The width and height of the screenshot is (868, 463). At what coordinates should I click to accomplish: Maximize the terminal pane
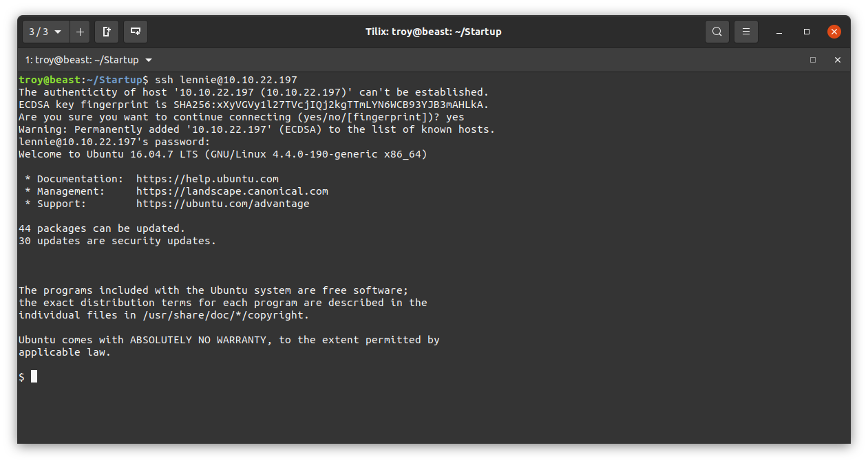pos(813,60)
